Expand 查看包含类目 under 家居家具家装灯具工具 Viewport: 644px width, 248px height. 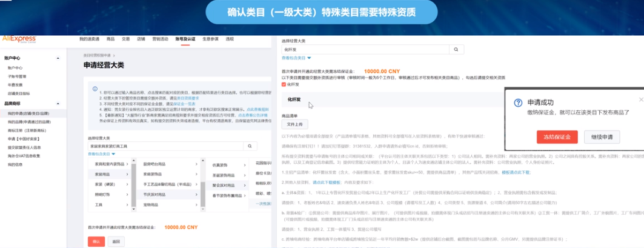[101, 154]
